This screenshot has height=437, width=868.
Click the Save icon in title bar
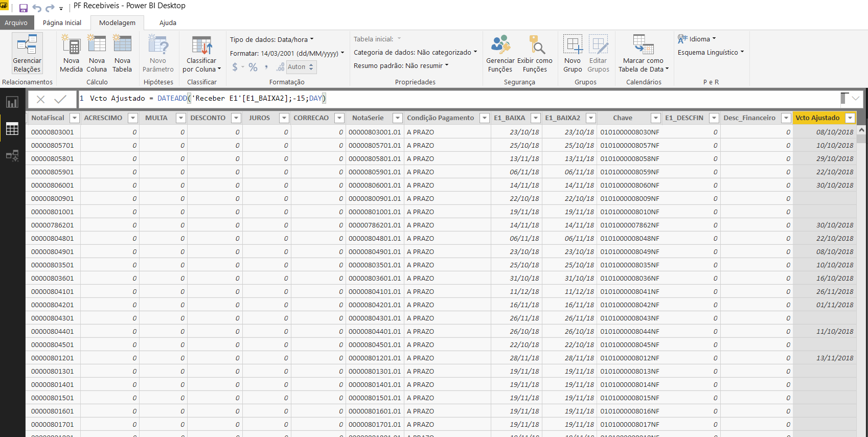click(x=23, y=8)
